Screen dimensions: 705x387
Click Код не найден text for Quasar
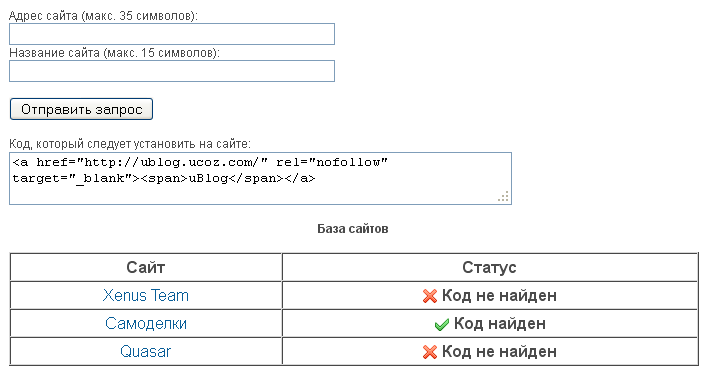coord(499,351)
